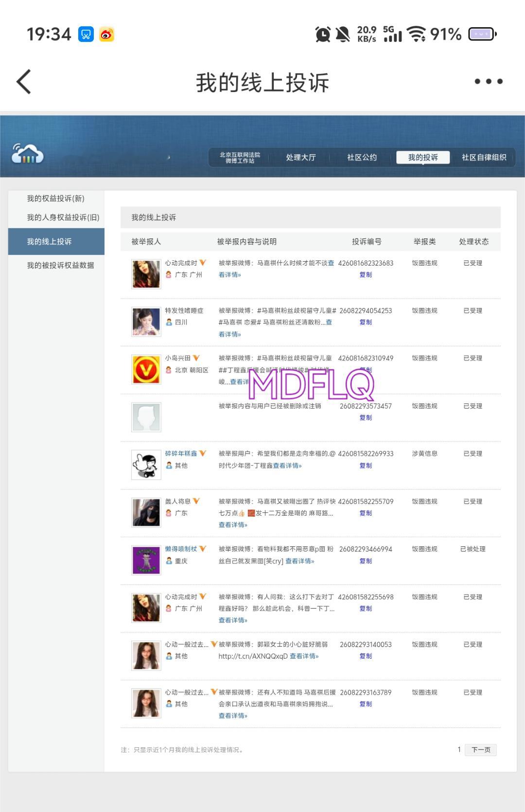Open the three-dot more options menu
Viewport: 525px width, 812px height.
(489, 81)
